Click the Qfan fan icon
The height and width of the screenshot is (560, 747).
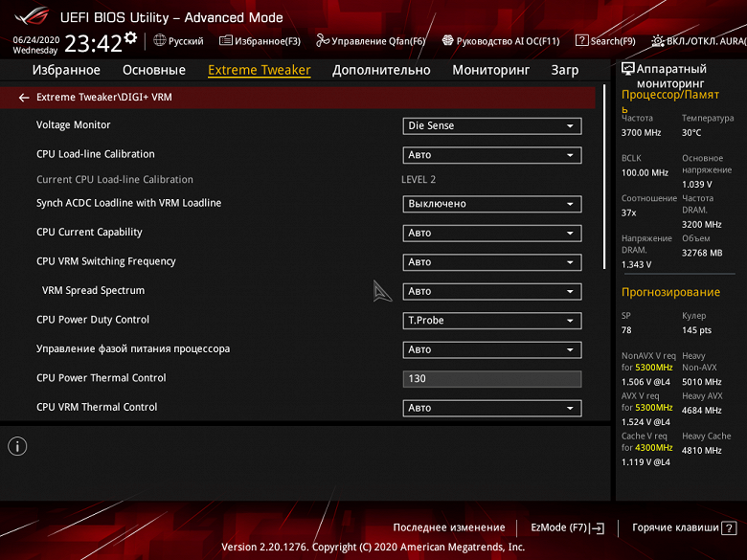[323, 40]
